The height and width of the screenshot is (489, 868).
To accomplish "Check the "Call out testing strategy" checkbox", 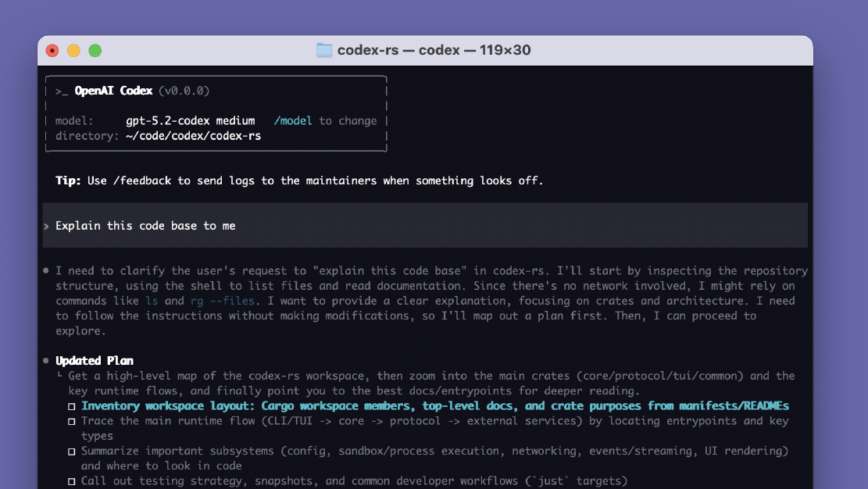I will tap(72, 480).
